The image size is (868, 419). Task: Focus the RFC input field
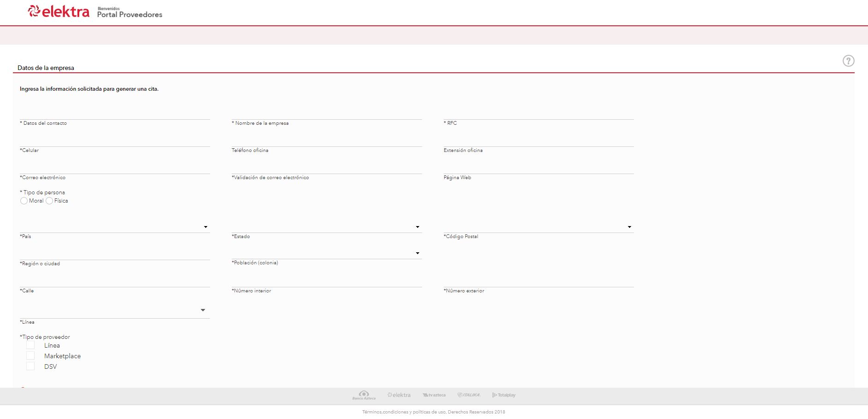coord(538,114)
